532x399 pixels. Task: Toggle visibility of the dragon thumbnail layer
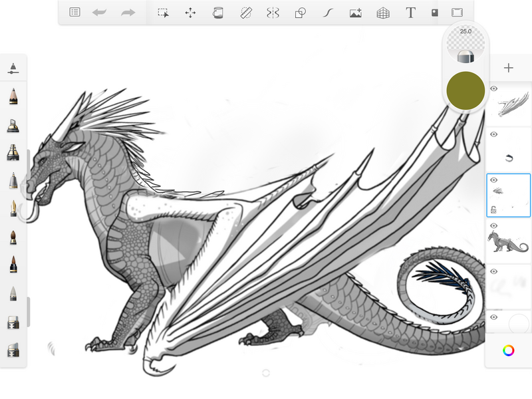494,226
